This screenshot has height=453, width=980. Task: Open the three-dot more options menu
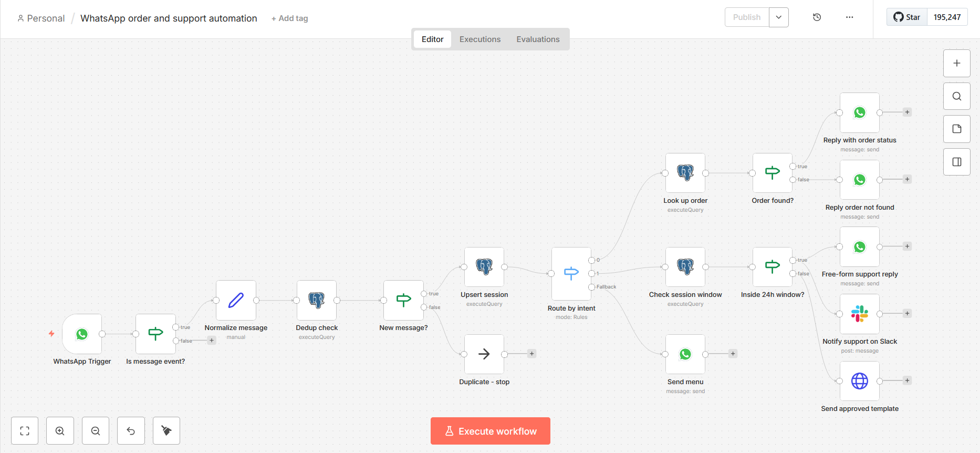click(x=850, y=17)
